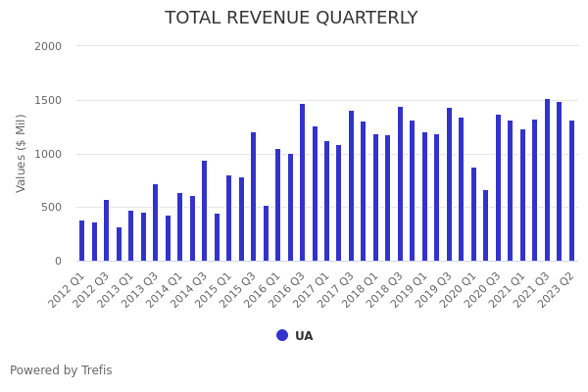Select the last bar, 2023 Q2
The image size is (588, 392).
pyautogui.click(x=571, y=191)
